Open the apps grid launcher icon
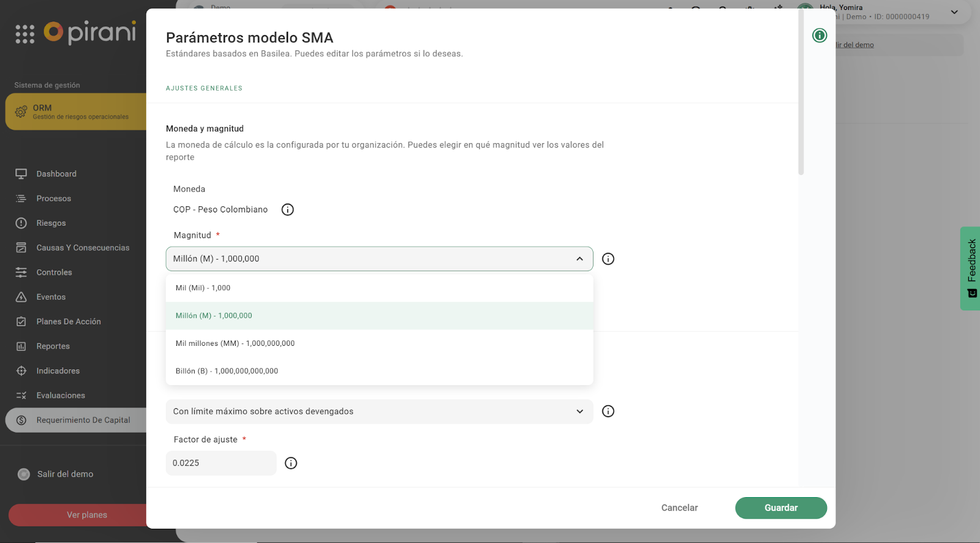Screen dimensions: 980x543 [x=24, y=34]
